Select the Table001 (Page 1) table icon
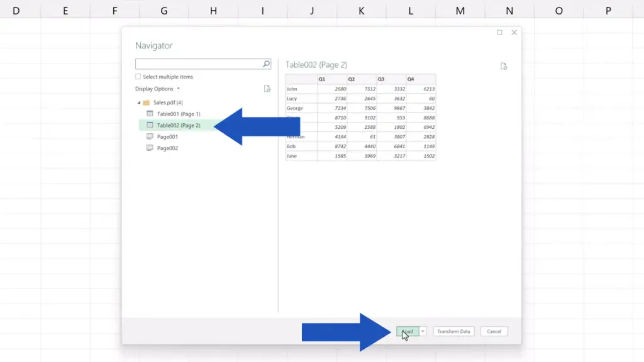This screenshot has height=362, width=644. tap(150, 114)
